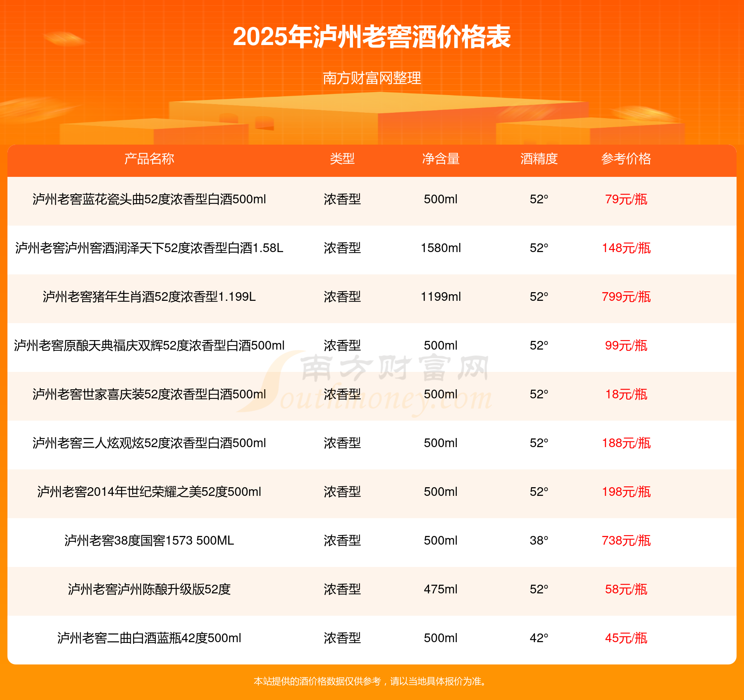The height and width of the screenshot is (700, 744).
Task: Click product name 泸州老窖泸州陈酿升级版52度
Action: pyautogui.click(x=149, y=589)
